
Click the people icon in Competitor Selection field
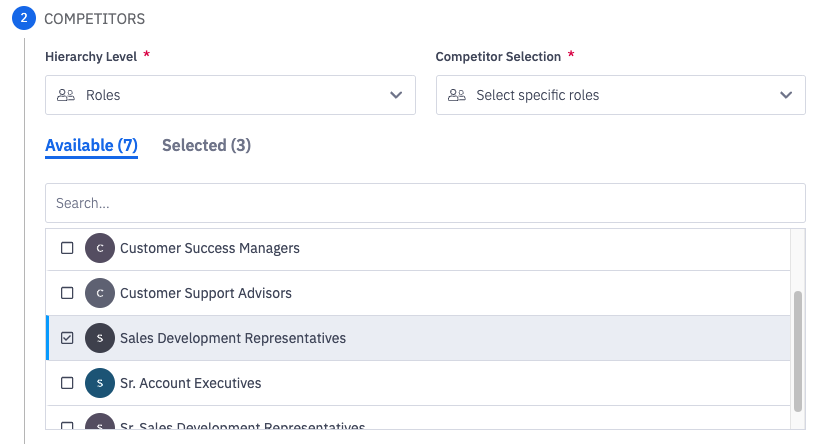(456, 95)
